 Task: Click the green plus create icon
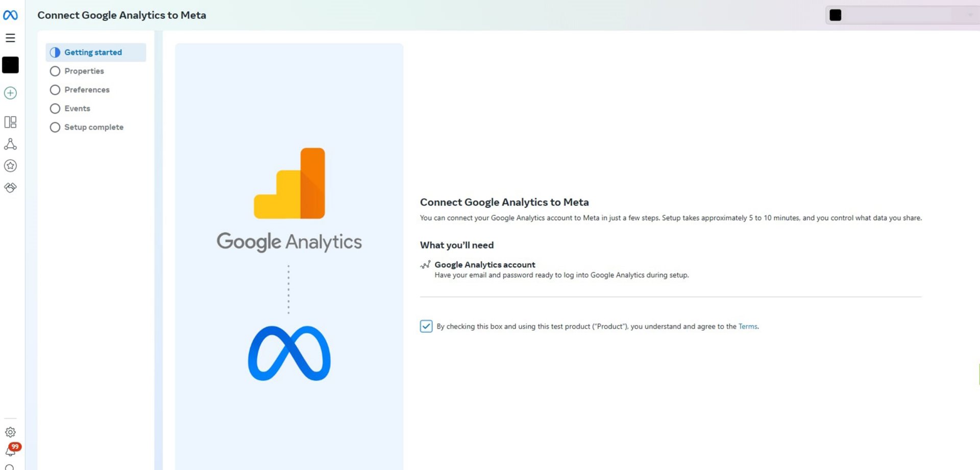pos(10,93)
